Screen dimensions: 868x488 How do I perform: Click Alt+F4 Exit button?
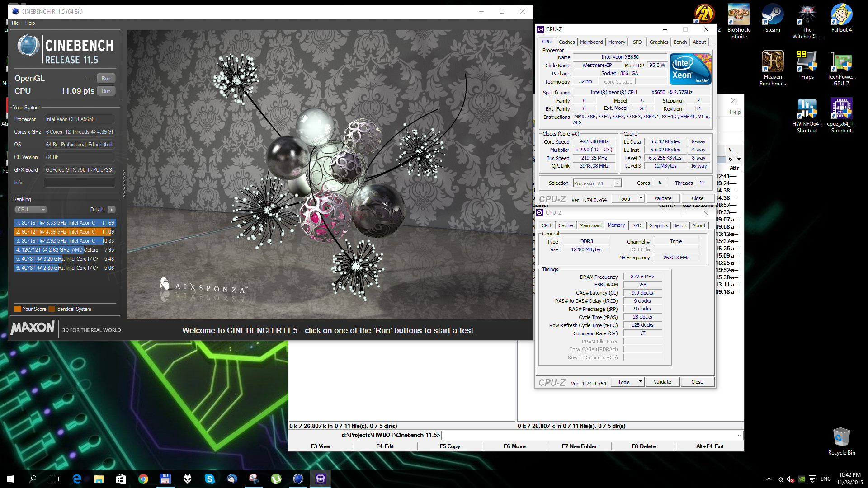[x=710, y=446]
